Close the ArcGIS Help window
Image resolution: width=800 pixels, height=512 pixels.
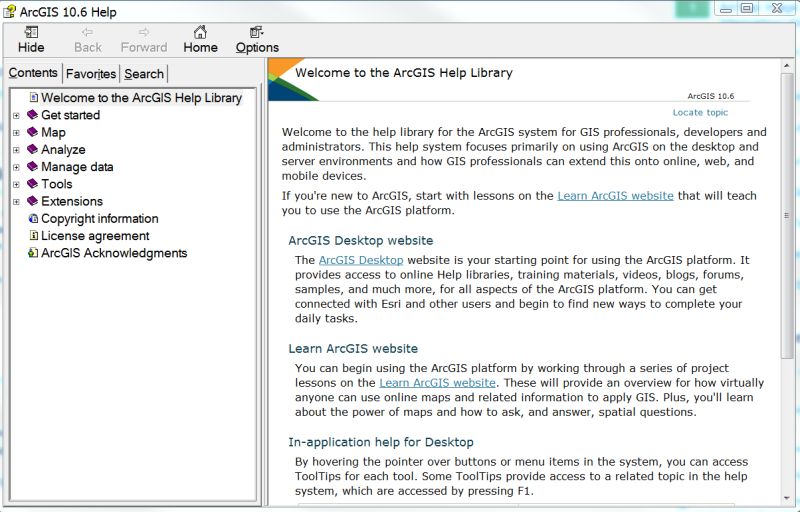point(777,9)
